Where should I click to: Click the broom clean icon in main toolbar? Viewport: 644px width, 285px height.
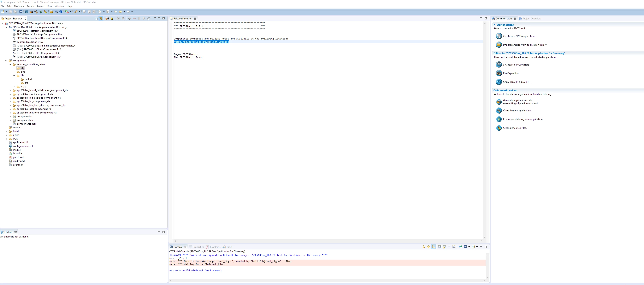point(45,12)
